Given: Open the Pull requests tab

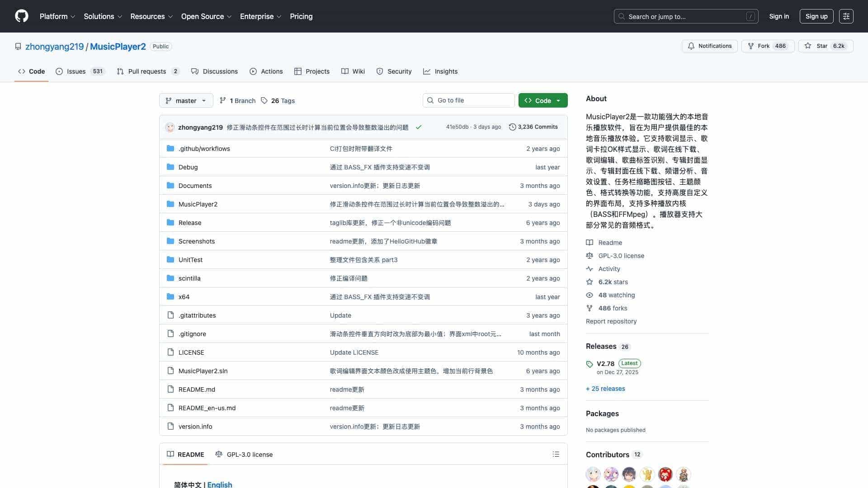Looking at the screenshot, I should click(148, 71).
